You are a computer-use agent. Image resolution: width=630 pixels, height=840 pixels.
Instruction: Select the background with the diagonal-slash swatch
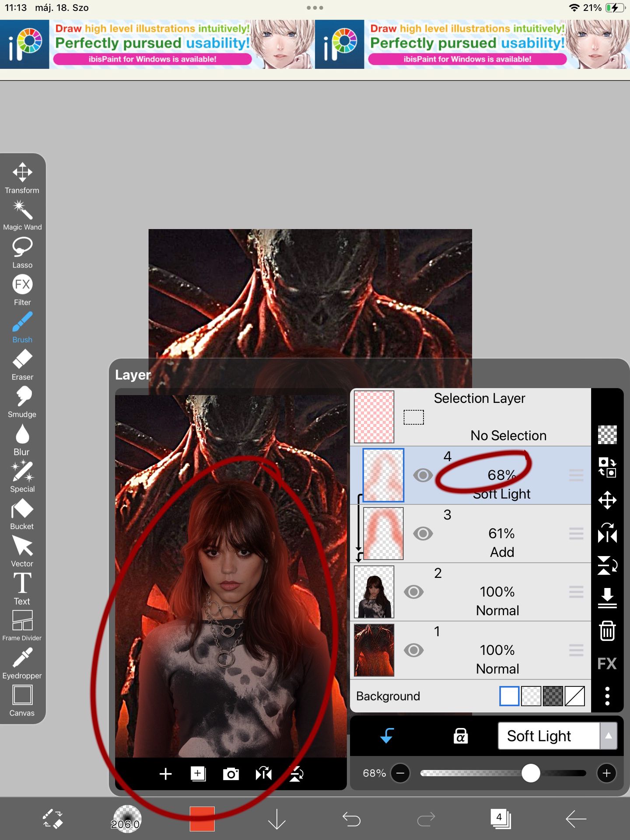[x=575, y=696]
